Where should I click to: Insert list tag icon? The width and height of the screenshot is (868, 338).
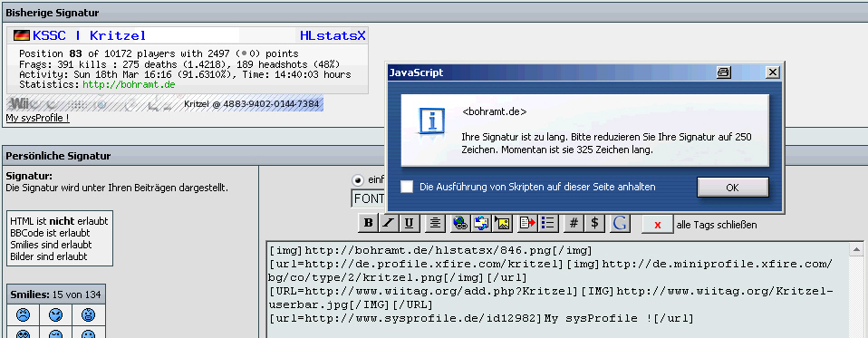pyautogui.click(x=548, y=223)
